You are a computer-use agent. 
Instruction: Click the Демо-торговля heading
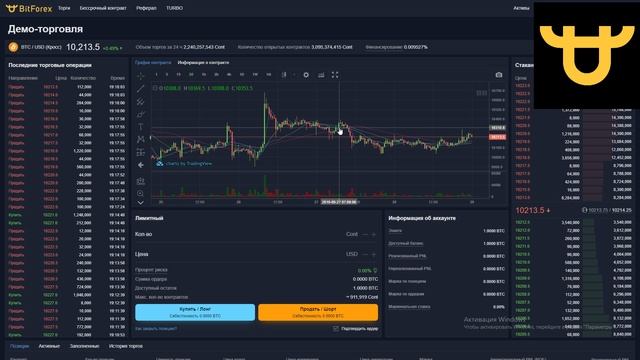click(x=45, y=29)
